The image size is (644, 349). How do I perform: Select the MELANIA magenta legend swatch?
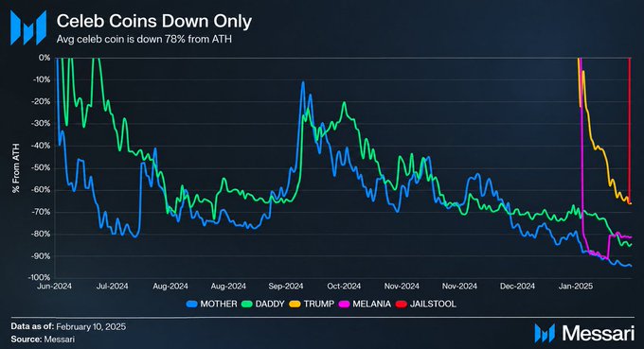[344, 305]
